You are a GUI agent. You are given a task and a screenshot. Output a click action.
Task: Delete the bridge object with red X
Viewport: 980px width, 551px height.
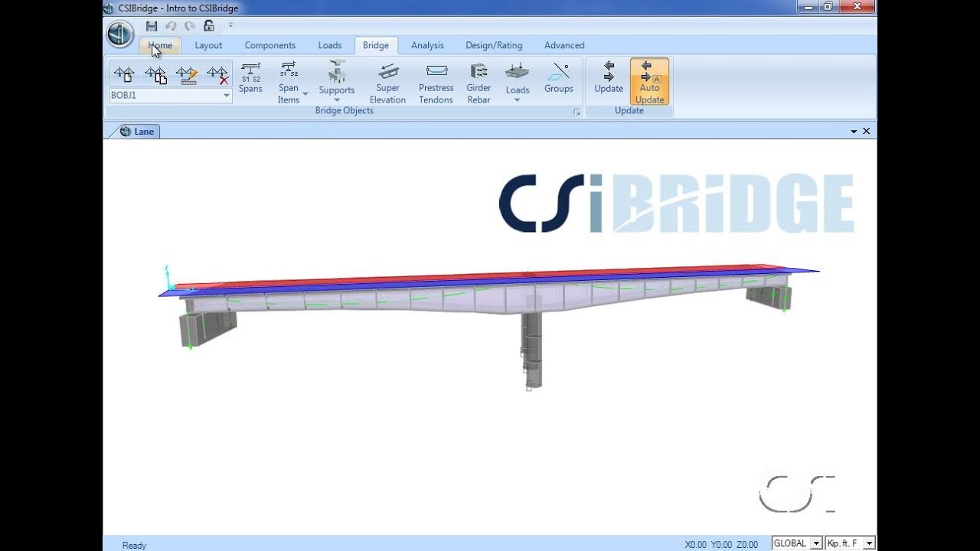coord(217,74)
